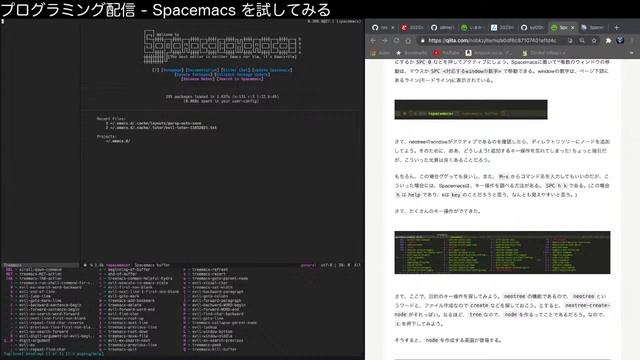Reload the qiita page
The image size is (640, 360).
396,41
